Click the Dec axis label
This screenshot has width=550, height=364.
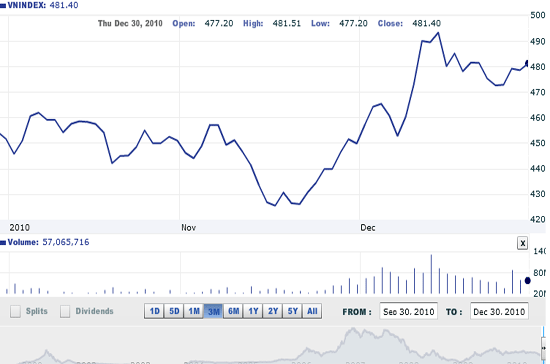[368, 228]
